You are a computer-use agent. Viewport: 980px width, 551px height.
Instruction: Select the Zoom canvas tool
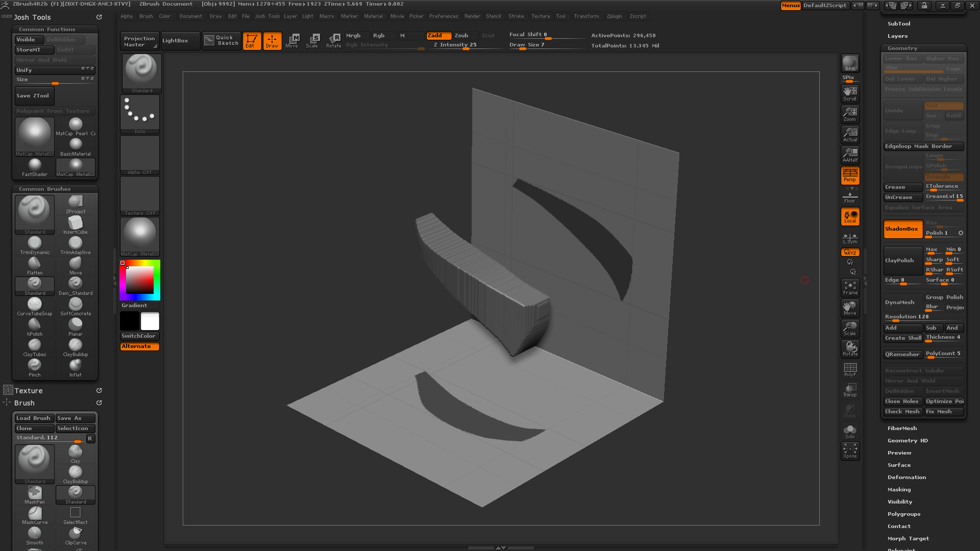pos(850,114)
